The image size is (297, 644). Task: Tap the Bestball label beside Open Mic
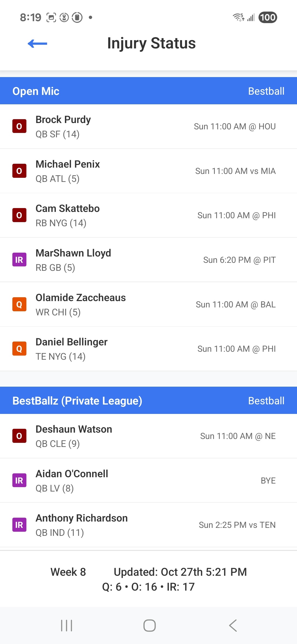point(266,91)
